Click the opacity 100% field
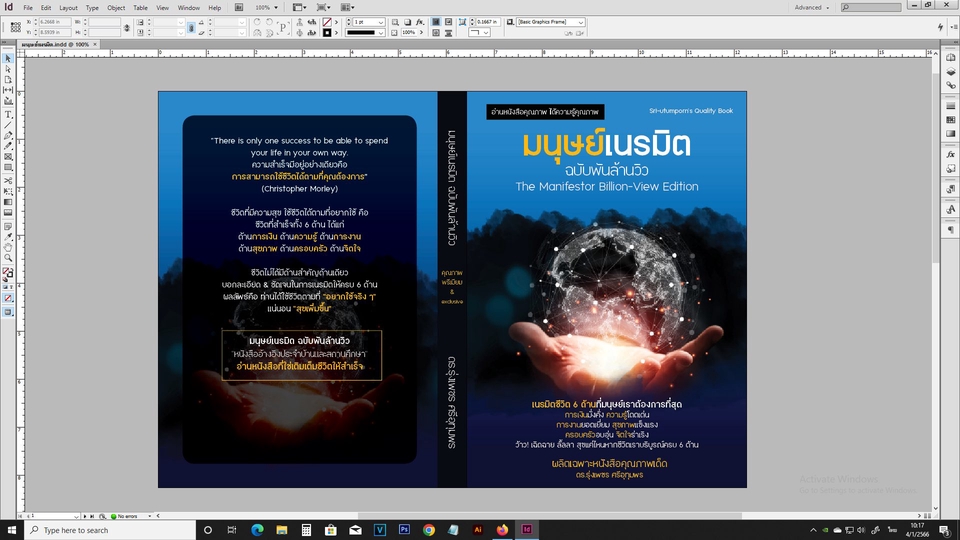Image resolution: width=960 pixels, height=540 pixels. [x=410, y=32]
